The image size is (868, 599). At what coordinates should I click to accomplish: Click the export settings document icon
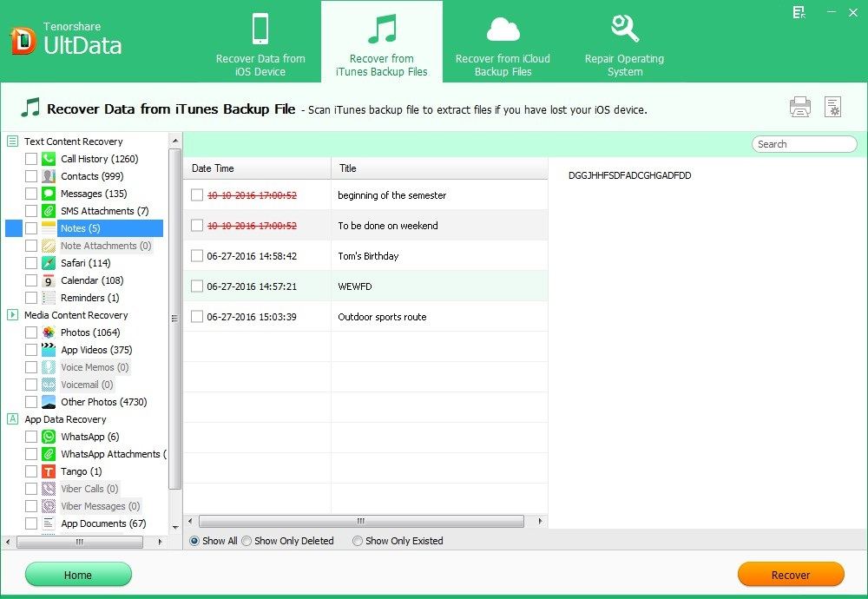833,106
